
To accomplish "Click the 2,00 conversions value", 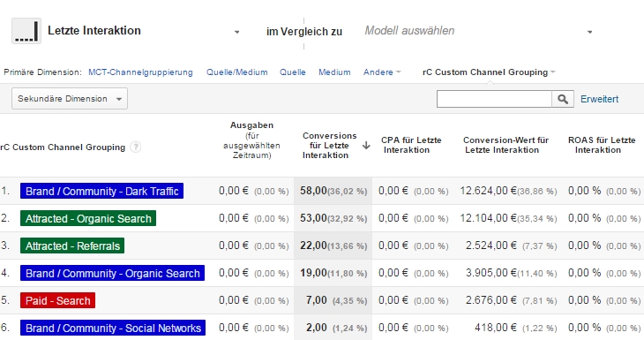I will [x=316, y=328].
